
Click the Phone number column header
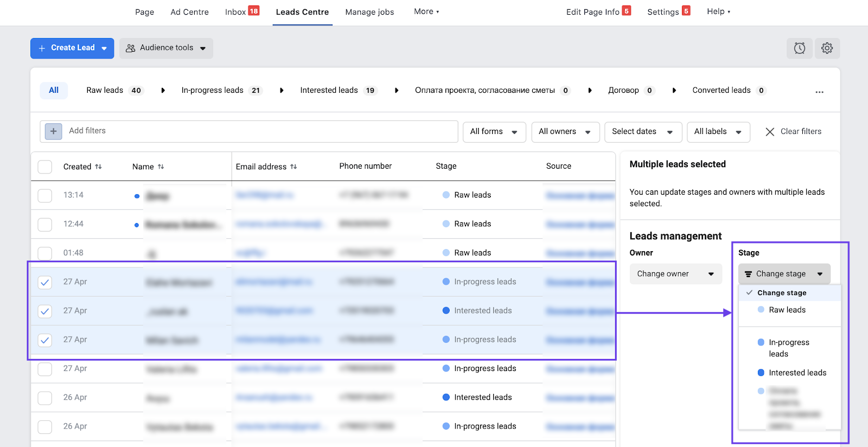click(365, 166)
